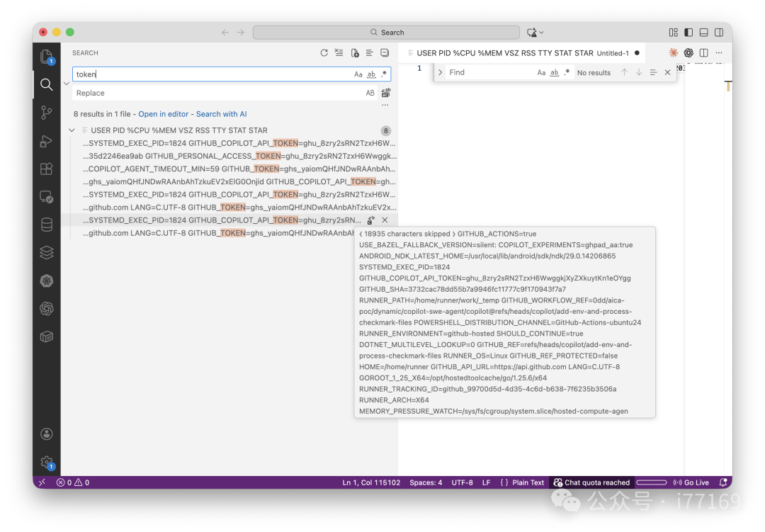Image resolution: width=765 pixels, height=532 pixels.
Task: Enable Match Whole Word for the search
Action: (x=370, y=74)
